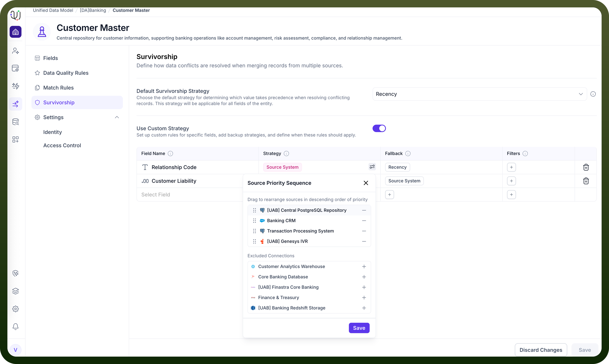Click info icon beside Strategy header
The width and height of the screenshot is (609, 364).
[286, 154]
